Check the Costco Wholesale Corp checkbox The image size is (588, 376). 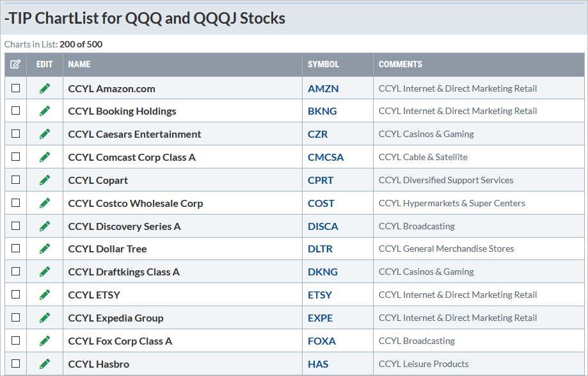tap(16, 203)
